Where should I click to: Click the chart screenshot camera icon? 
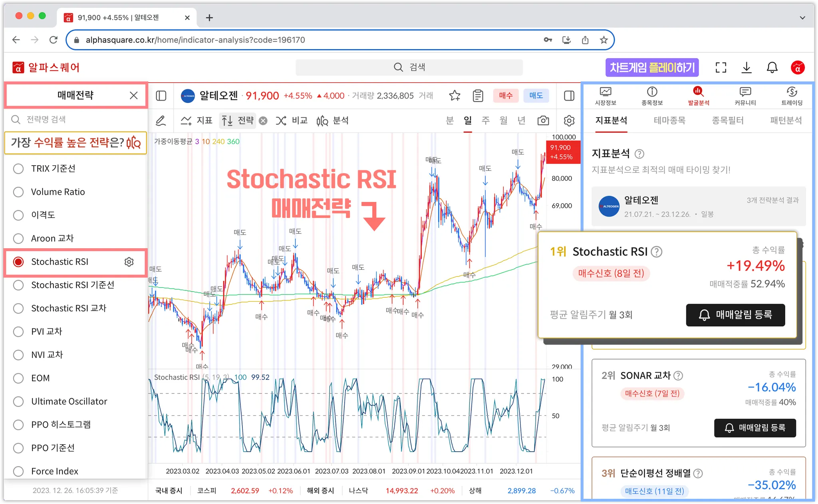[x=543, y=121]
